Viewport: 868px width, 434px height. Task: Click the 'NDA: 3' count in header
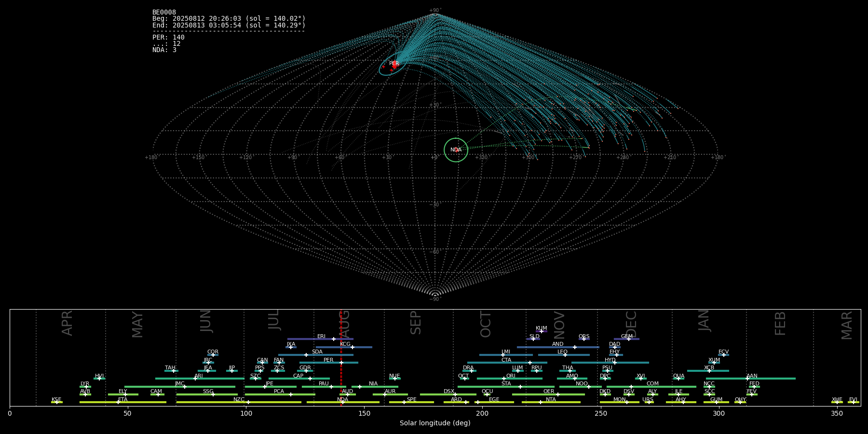[164, 50]
